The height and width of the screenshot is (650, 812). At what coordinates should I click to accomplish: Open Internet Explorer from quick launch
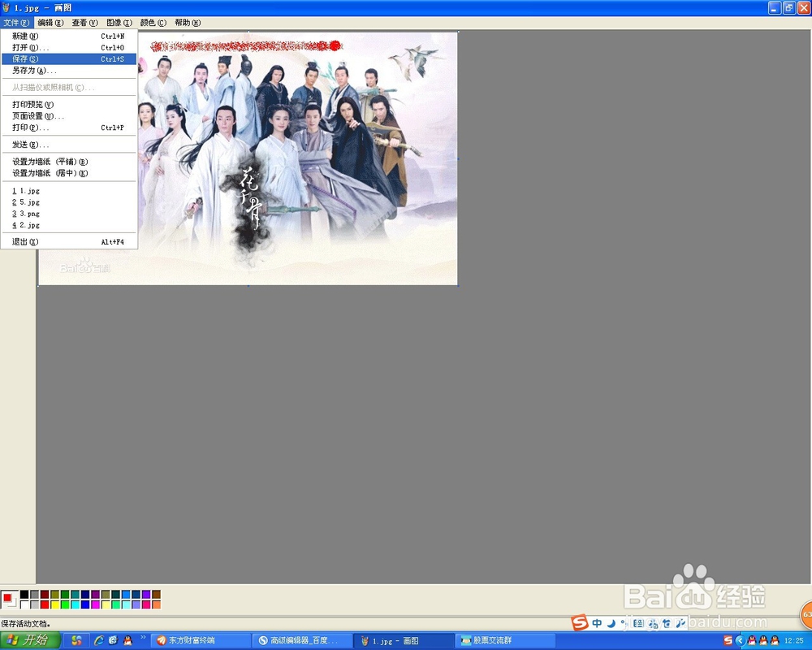point(98,641)
